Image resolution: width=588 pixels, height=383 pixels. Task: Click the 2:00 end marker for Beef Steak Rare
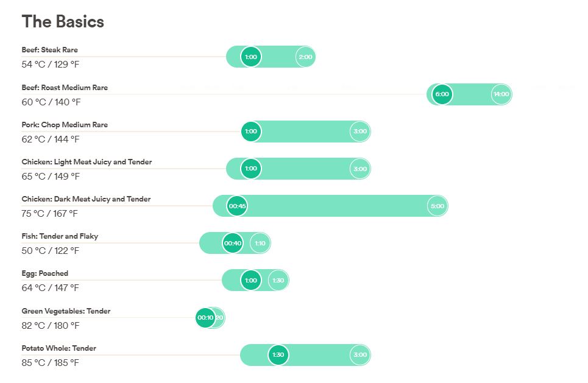point(305,57)
